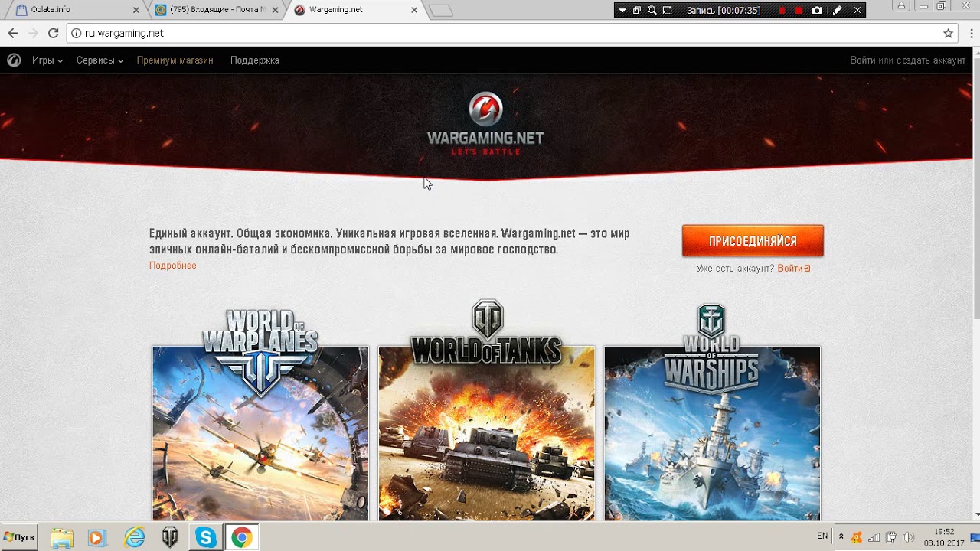Image resolution: width=980 pixels, height=551 pixels.
Task: Reload the page with refresh icon
Action: coord(53,33)
